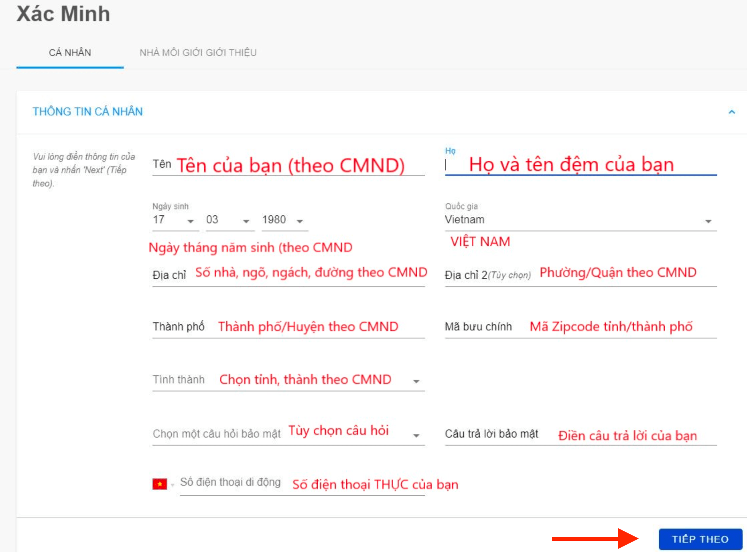754x560 pixels.
Task: Open the Tỉnh thành province dropdown
Action: 288,380
